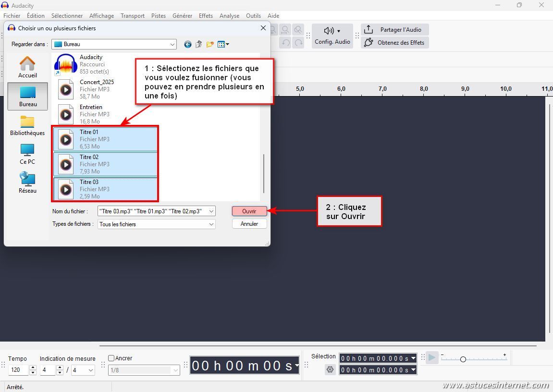Screen dimensions: 553x392
Task: Open Réseau in the places sidebar
Action: 27,183
